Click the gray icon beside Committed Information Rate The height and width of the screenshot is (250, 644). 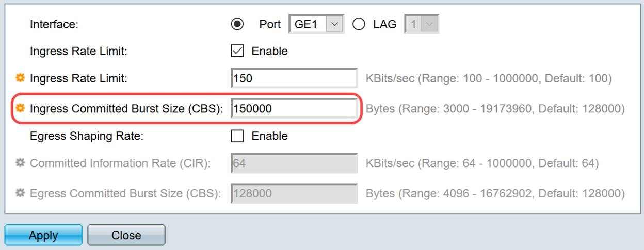click(21, 163)
